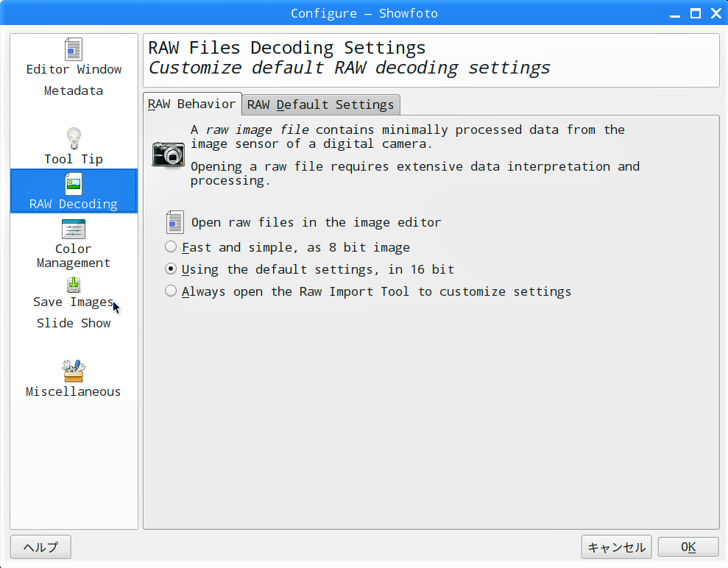Click the Save Images label
Viewport: 728px width, 568px height.
(x=74, y=302)
